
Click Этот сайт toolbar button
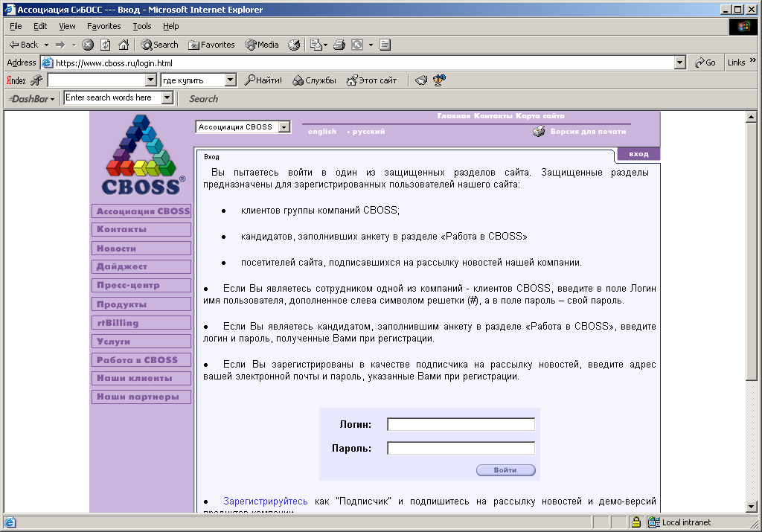pyautogui.click(x=371, y=80)
